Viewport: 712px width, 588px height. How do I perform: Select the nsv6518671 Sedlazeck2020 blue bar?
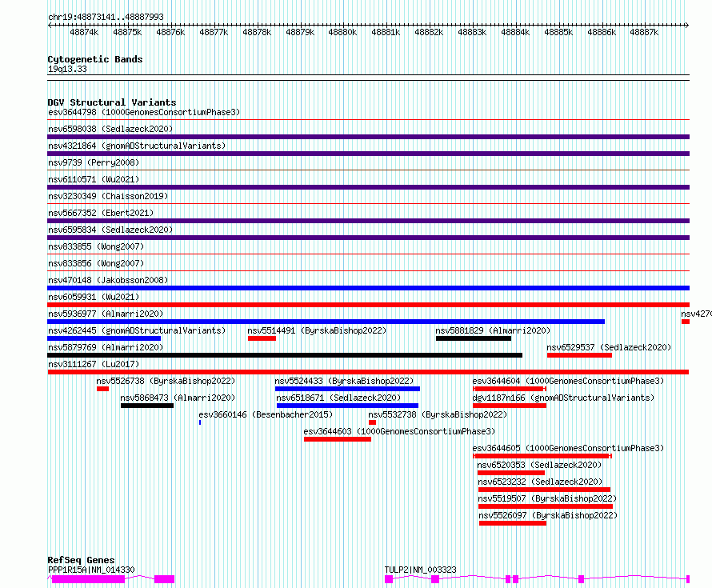[x=347, y=406]
